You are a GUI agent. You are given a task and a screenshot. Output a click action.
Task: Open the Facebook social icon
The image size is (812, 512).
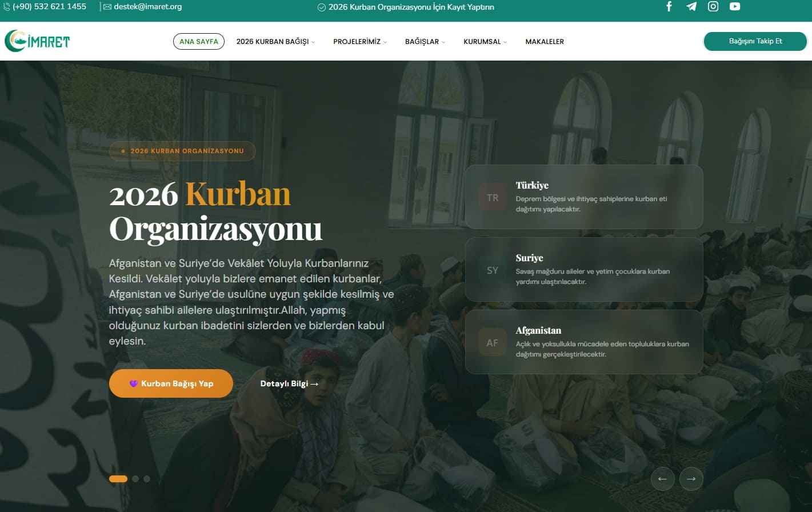[x=669, y=7]
